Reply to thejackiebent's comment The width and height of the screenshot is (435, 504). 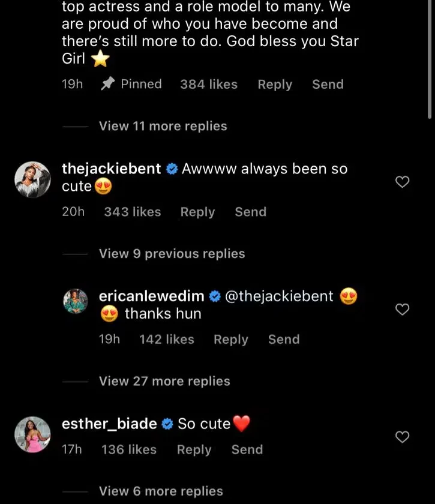coord(197,212)
